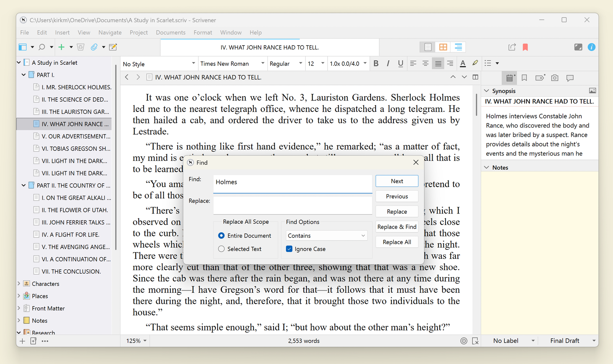
Task: Select the Entire Document radio button
Action: click(221, 236)
